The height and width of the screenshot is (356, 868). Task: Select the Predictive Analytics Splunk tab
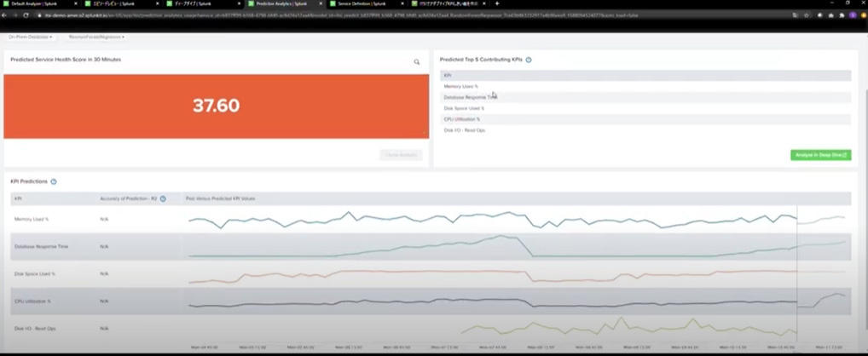click(285, 3)
